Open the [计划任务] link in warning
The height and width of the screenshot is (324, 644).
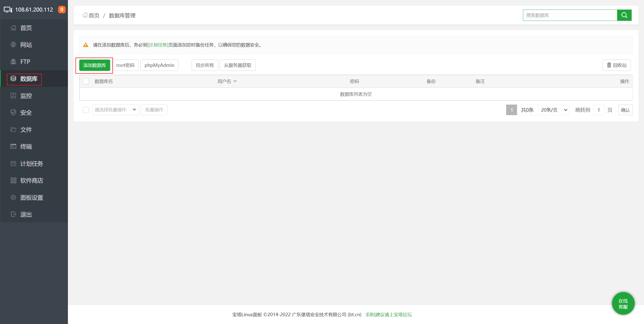tap(158, 45)
